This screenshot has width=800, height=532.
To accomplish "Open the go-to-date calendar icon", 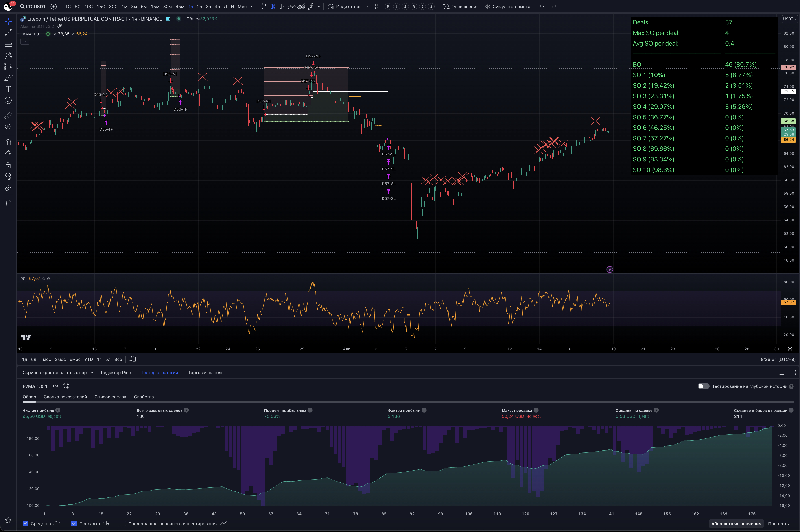I will coord(133,359).
